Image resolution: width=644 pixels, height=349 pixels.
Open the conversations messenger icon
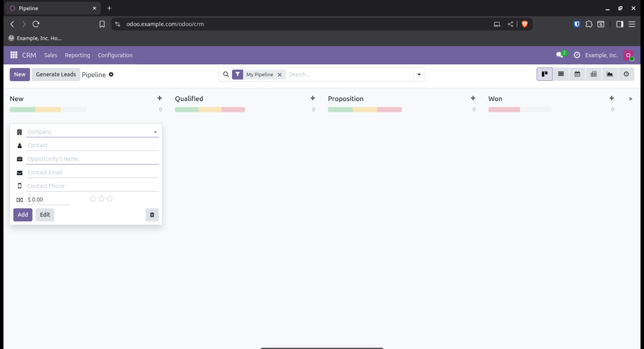[x=559, y=55]
